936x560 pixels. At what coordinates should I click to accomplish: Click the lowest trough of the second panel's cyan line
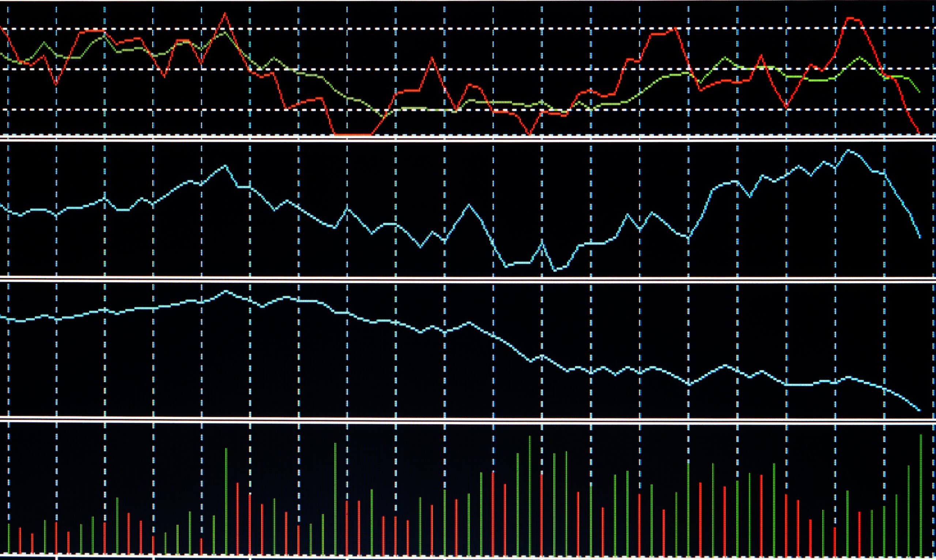555,270
